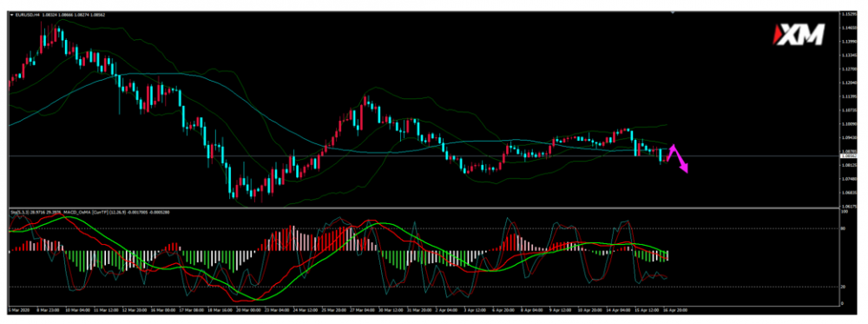Click the 1.12040 price scale label

(x=848, y=83)
